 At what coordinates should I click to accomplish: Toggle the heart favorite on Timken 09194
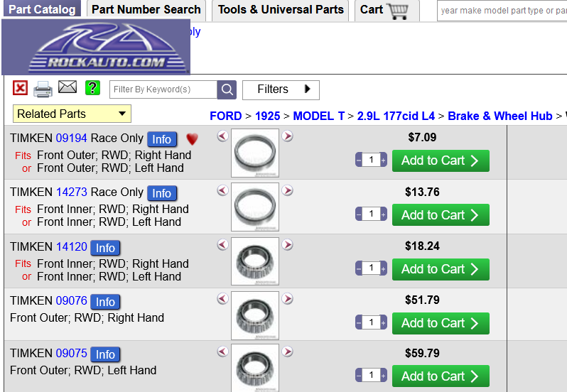coord(192,139)
